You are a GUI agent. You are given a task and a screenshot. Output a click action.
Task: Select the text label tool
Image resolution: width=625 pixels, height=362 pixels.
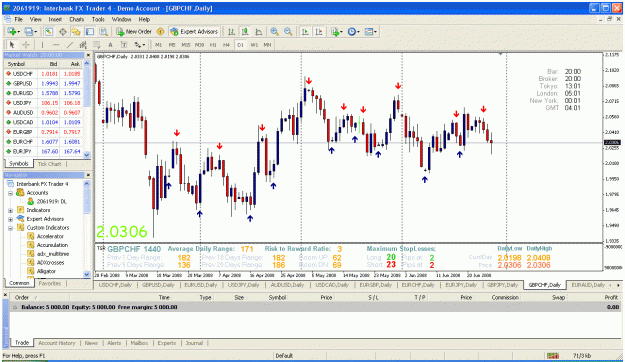pos(124,45)
